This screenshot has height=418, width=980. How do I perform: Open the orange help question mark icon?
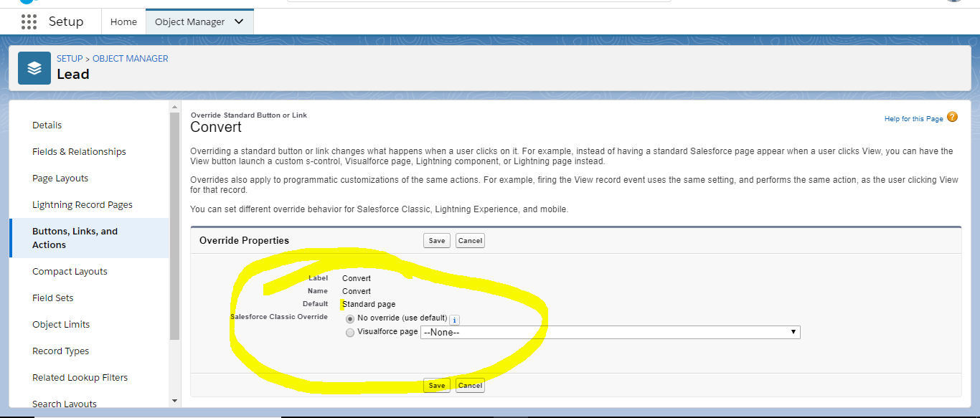952,117
